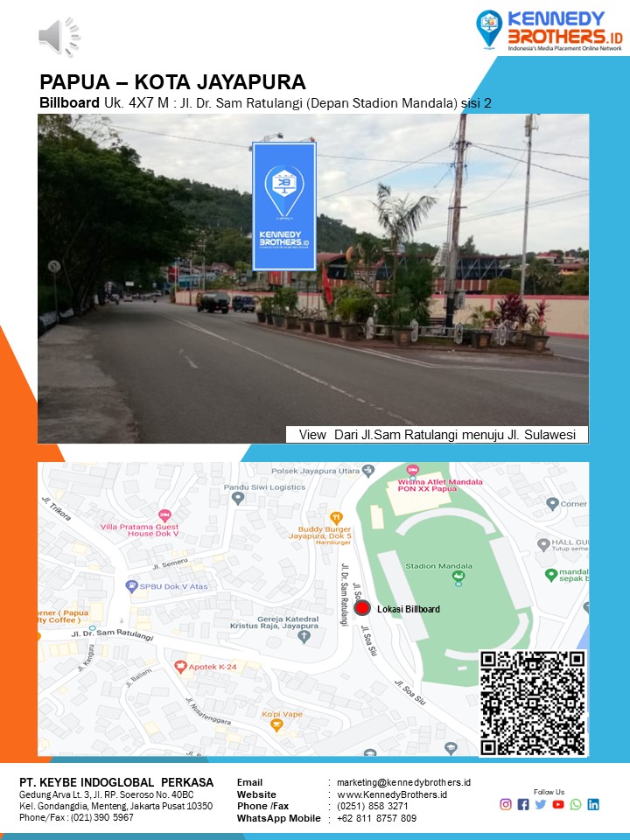This screenshot has width=630, height=840.
Task: Click the WhatsApp Mobile field label
Action: coord(278,818)
